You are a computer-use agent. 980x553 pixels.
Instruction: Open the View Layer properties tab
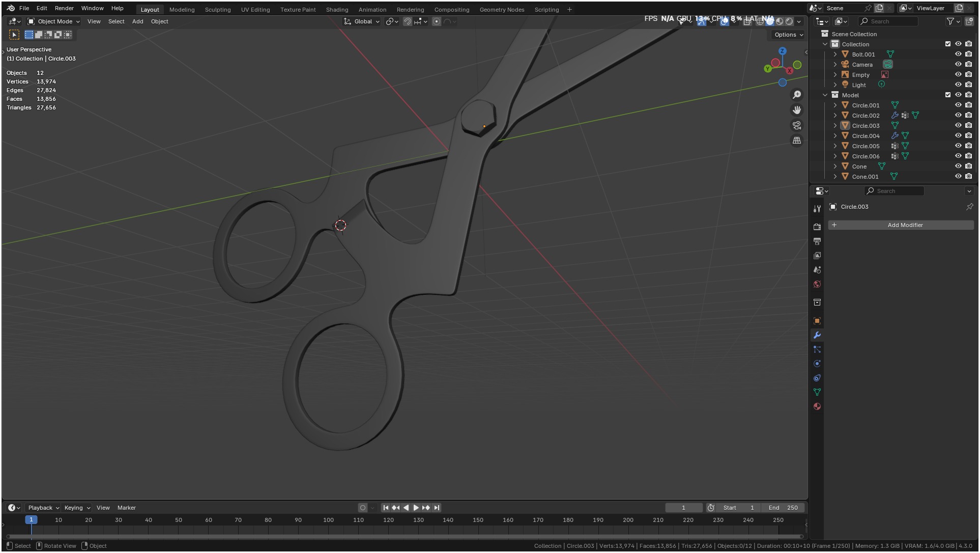point(817,255)
